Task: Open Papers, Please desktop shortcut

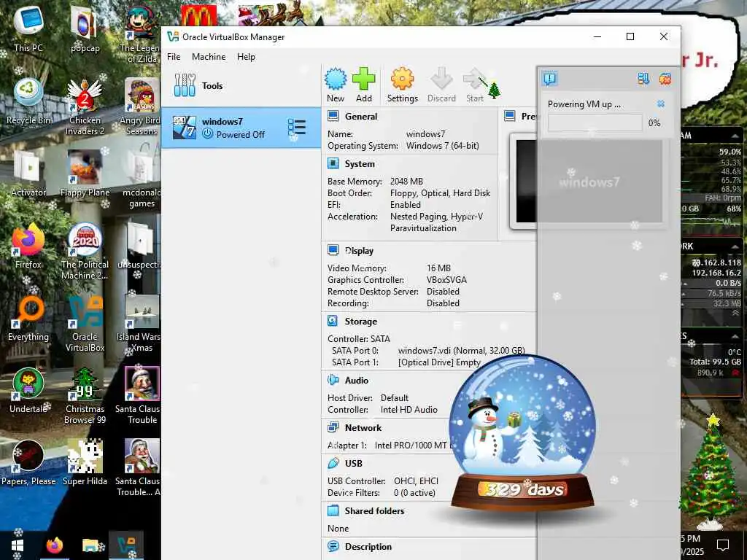Action: [28, 462]
